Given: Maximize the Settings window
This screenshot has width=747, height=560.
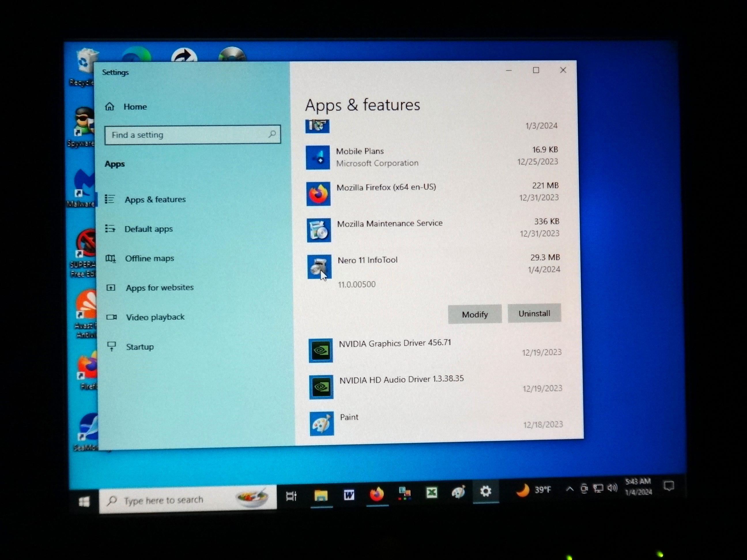Looking at the screenshot, I should click(536, 70).
